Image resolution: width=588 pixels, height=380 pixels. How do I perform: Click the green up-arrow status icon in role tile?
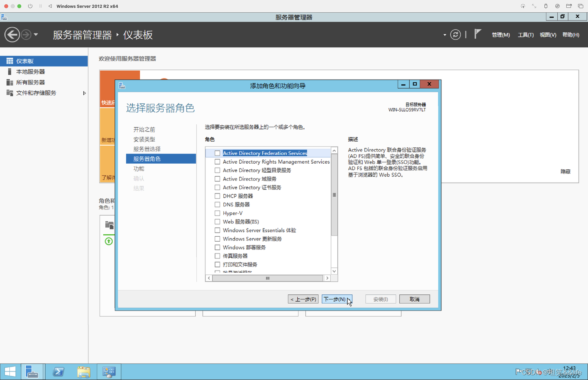tap(109, 241)
